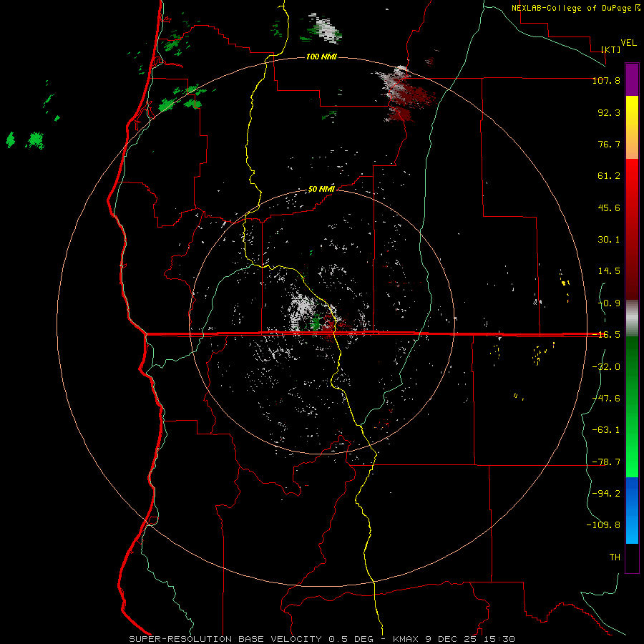Screen dimensions: 644x644
Task: Select the 61.2 scale value
Action: pyautogui.click(x=609, y=176)
